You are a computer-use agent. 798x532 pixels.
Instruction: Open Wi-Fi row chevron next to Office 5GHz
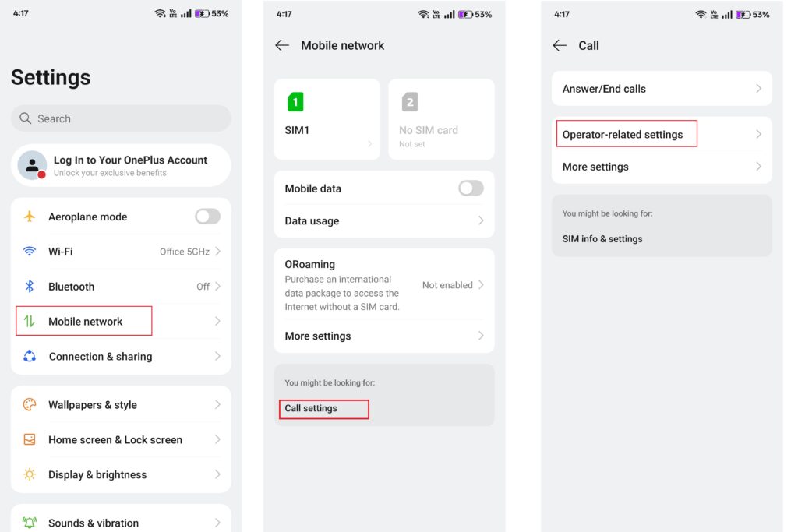[218, 252]
